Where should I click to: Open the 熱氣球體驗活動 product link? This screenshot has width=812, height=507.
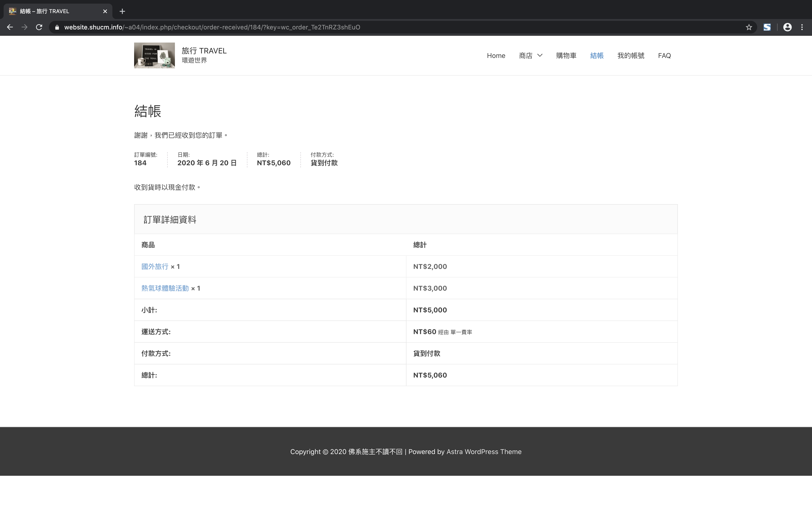pos(165,288)
